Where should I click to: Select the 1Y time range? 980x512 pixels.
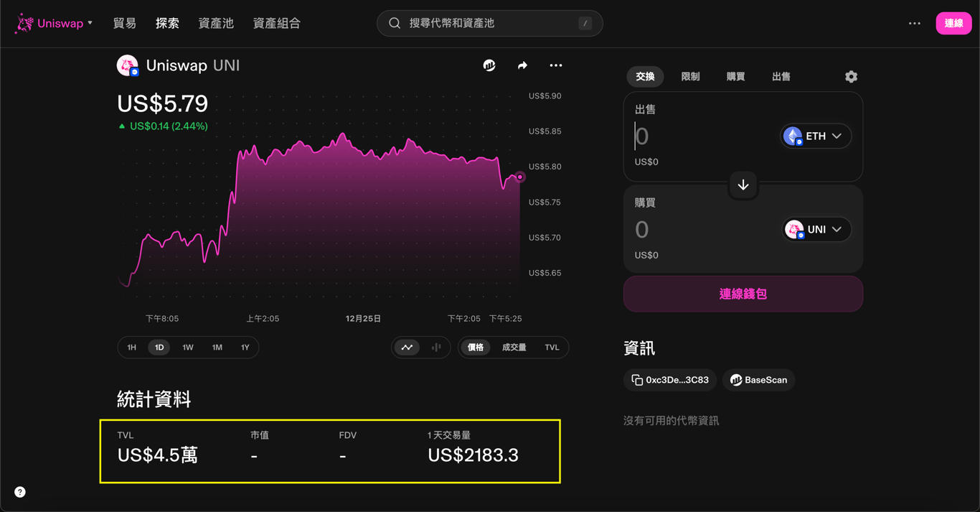(x=245, y=348)
